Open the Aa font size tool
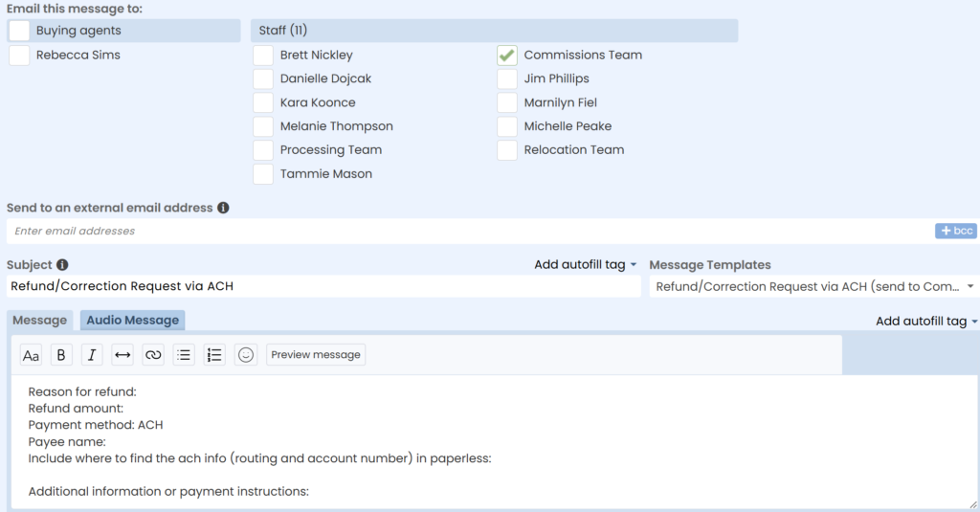 tap(31, 355)
